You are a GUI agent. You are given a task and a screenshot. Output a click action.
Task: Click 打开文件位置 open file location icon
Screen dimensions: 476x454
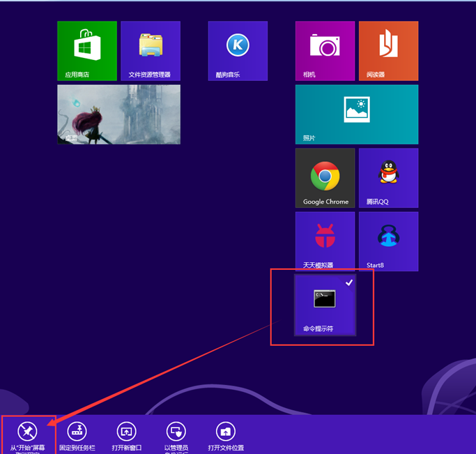coord(226,431)
